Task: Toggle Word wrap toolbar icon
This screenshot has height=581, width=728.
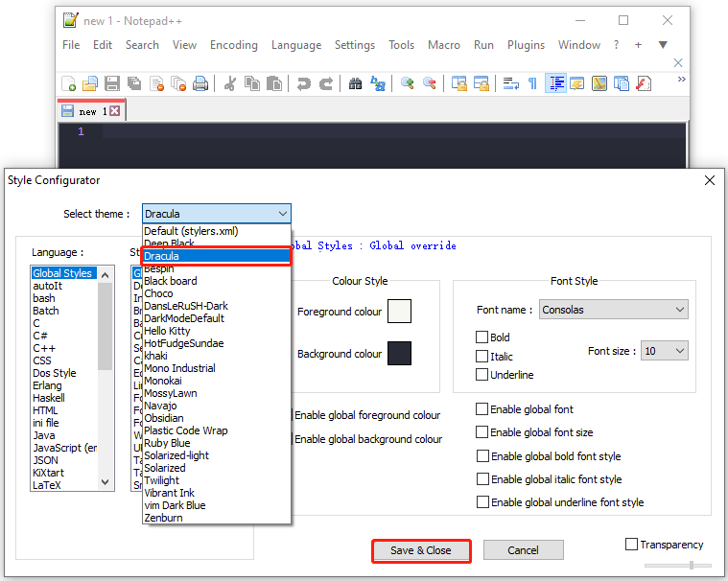Action: 511,83
